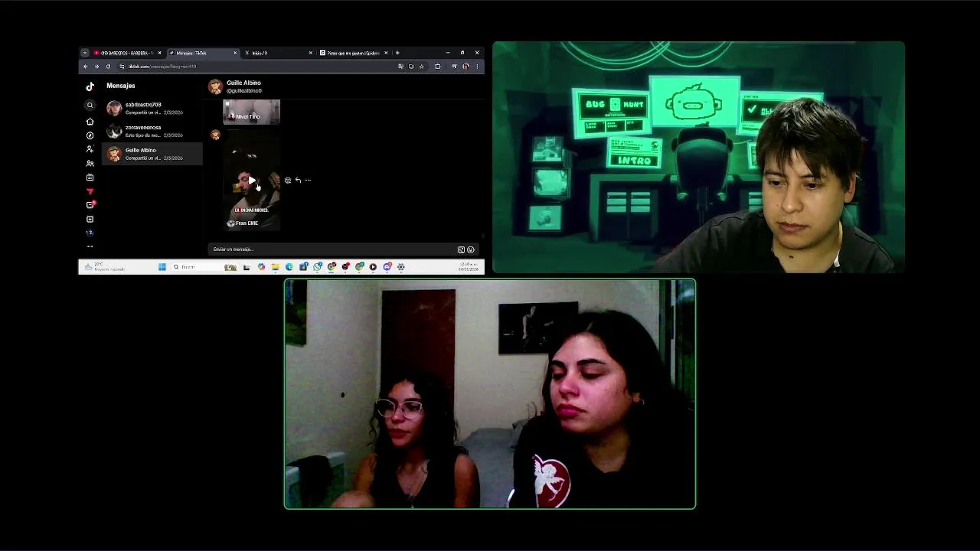The image size is (980, 551).
Task: Bookmark this page with the star
Action: coord(421,67)
